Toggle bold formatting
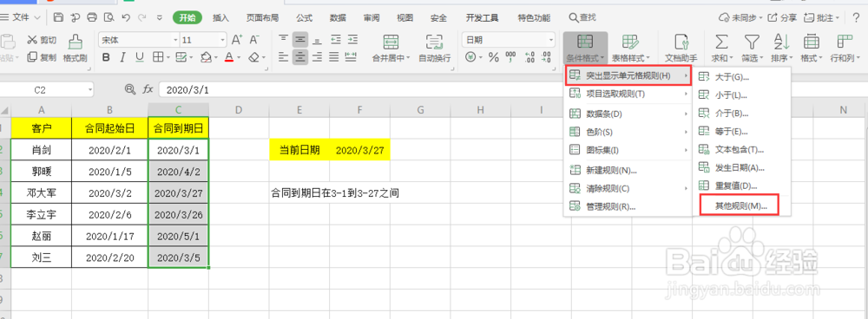The image size is (868, 319). tap(106, 57)
